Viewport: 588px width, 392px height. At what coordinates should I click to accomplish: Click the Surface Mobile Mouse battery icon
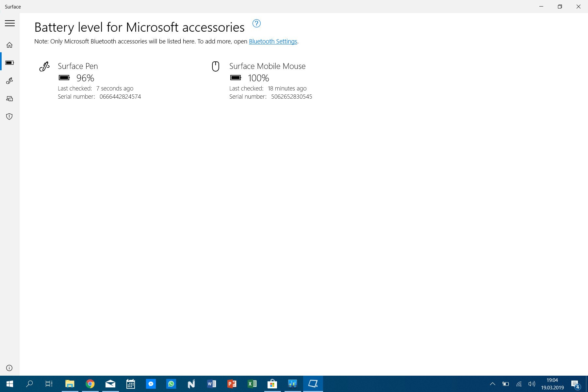236,78
